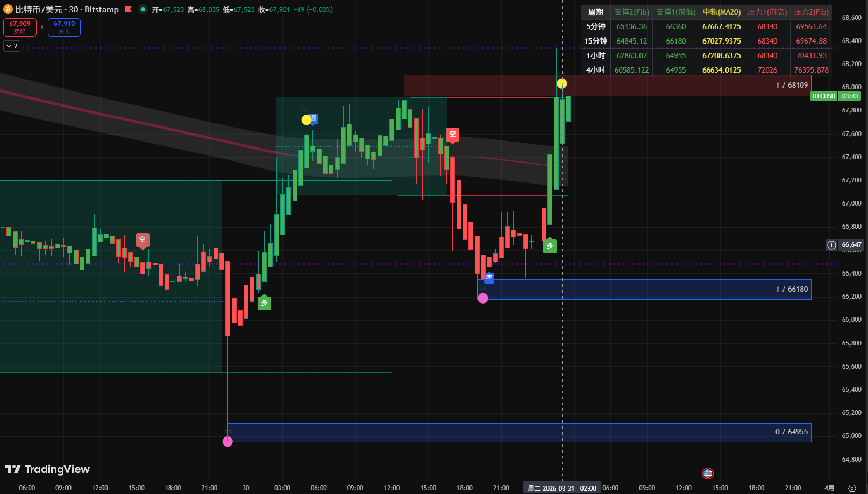The image size is (868, 494).
Task: Click the 65136.36 value in the table
Action: point(632,26)
